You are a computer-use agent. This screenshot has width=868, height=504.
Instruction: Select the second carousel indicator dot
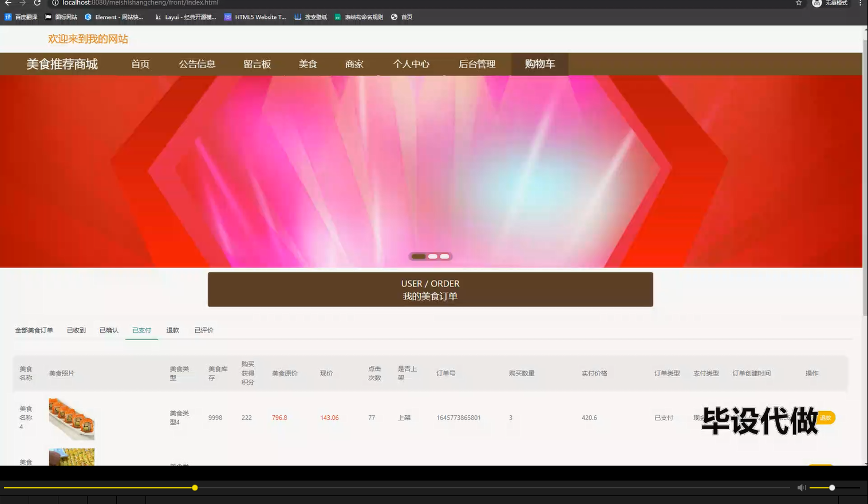tap(432, 256)
